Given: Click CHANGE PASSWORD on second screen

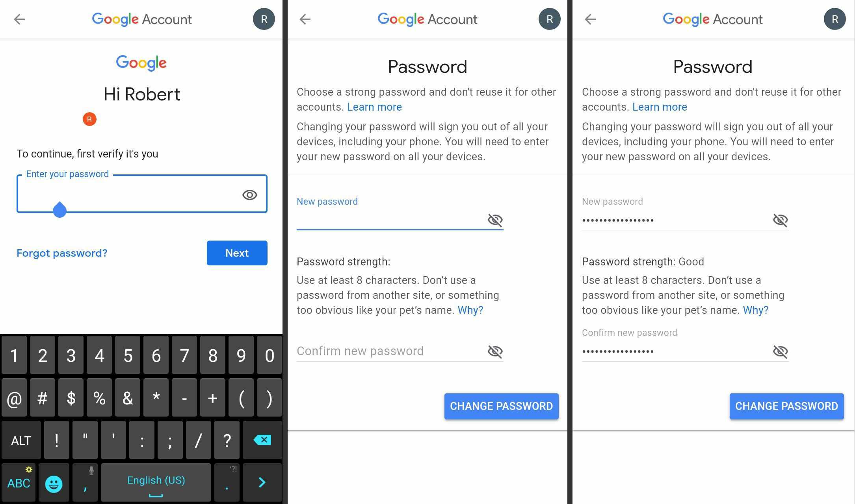Looking at the screenshot, I should [x=501, y=406].
